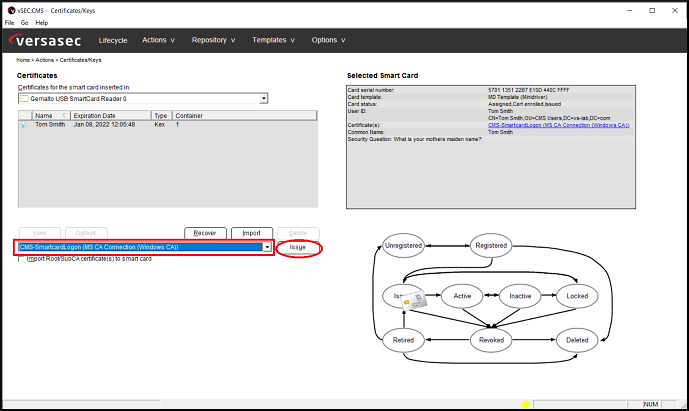Click the disabled Default button

(x=86, y=233)
